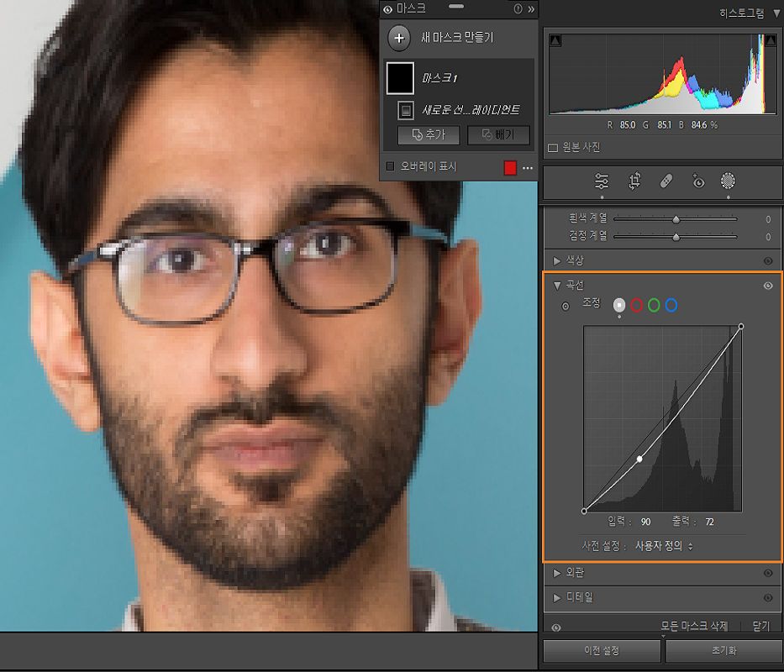Select the 마스크 1 thumbnail

400,78
